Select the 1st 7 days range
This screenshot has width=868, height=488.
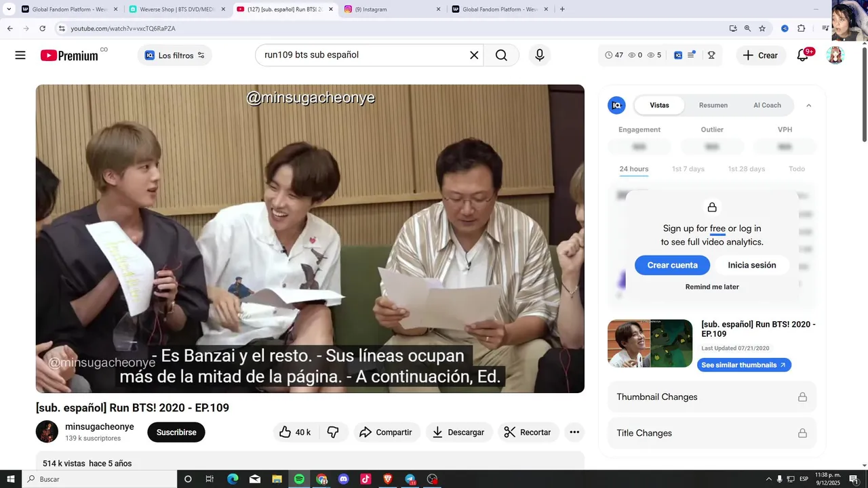click(x=688, y=169)
